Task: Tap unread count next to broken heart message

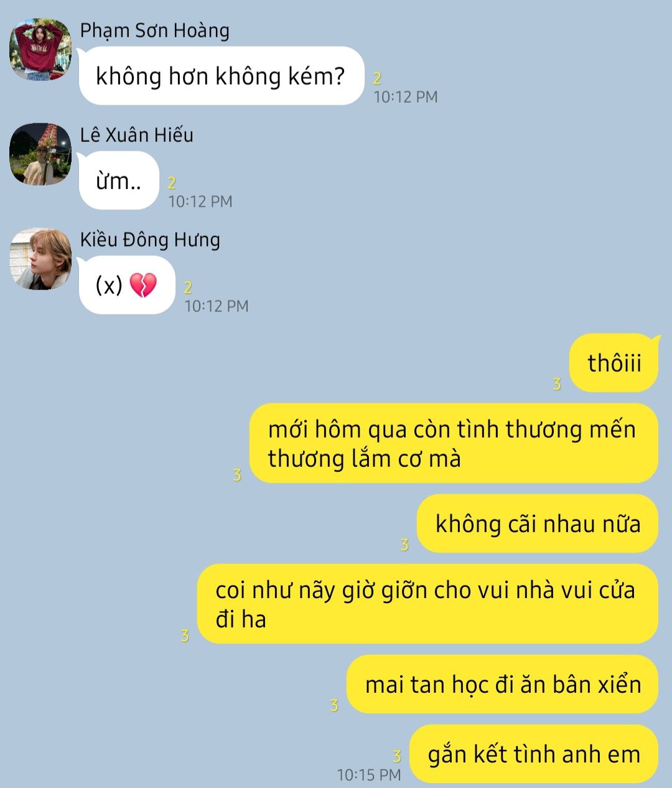Action: 188,288
